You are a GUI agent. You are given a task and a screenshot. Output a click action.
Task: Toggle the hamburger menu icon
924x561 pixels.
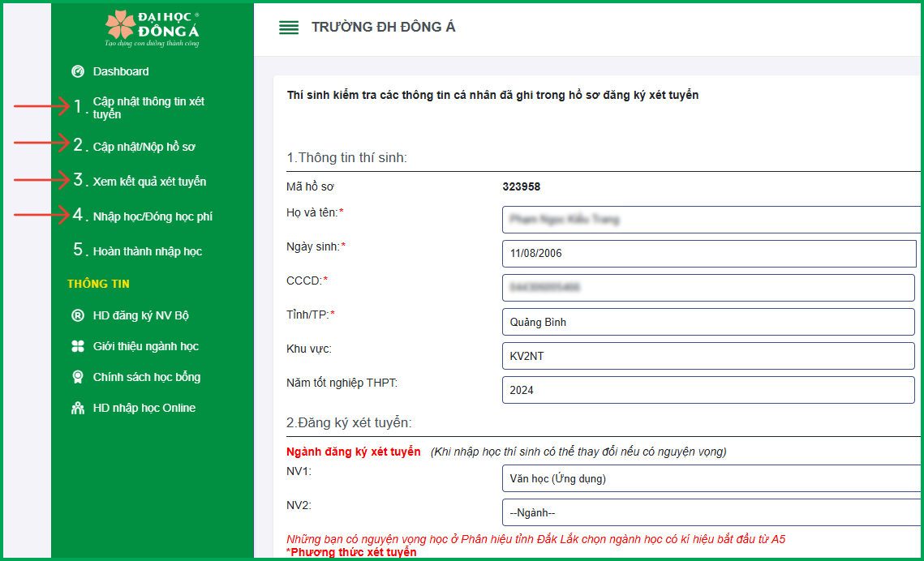(x=289, y=28)
